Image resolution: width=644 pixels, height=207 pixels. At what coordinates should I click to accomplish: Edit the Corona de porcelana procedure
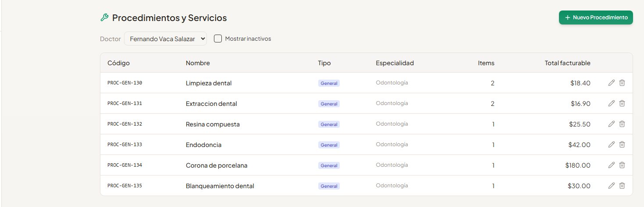[x=612, y=165]
